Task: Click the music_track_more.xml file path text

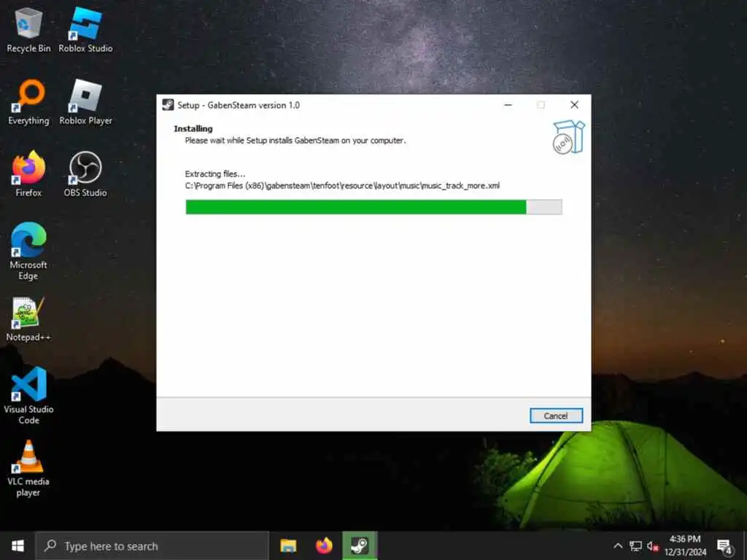Action: pos(342,186)
